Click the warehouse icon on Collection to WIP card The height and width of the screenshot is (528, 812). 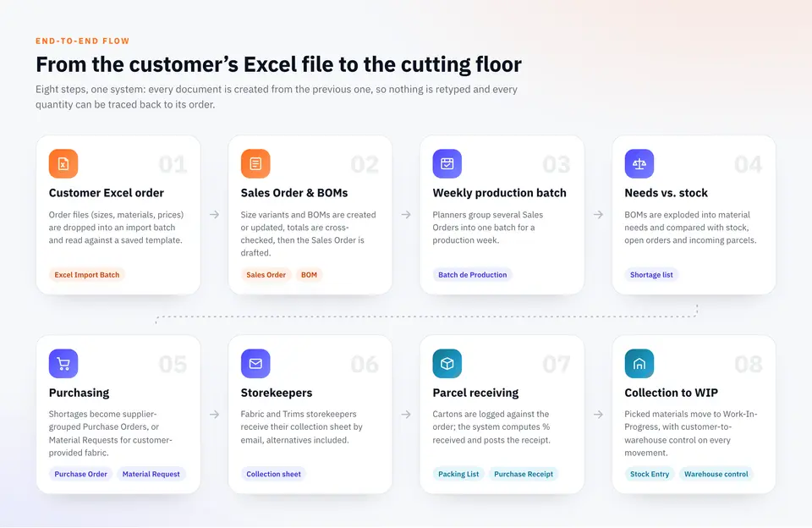[x=639, y=364]
